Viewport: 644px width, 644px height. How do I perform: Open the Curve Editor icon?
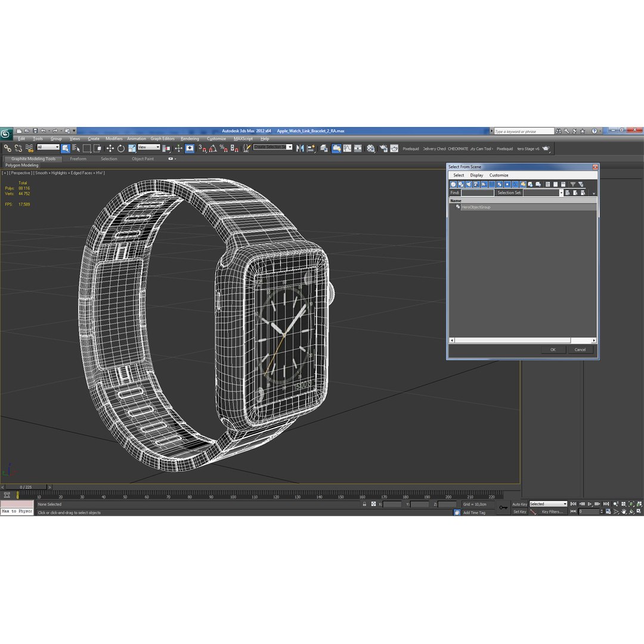pos(348,148)
